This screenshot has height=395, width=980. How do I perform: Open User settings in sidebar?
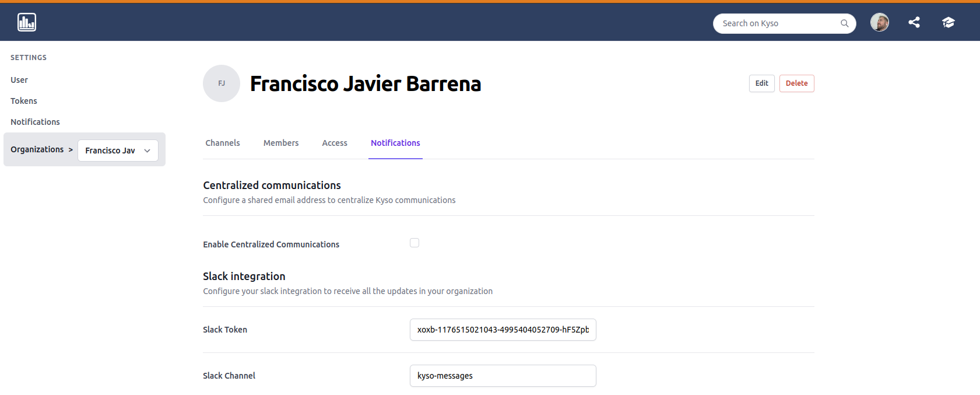pyautogui.click(x=19, y=80)
